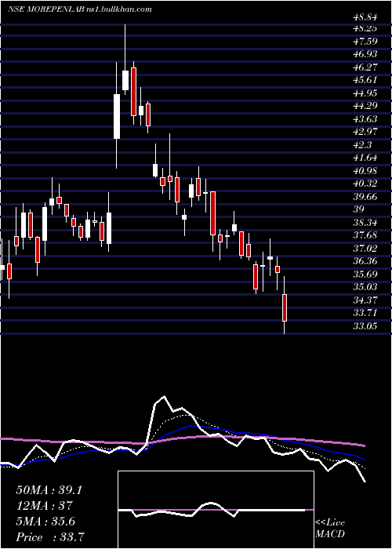Select the 44.95 price axis label
The image size is (392, 549).
(x=364, y=93)
